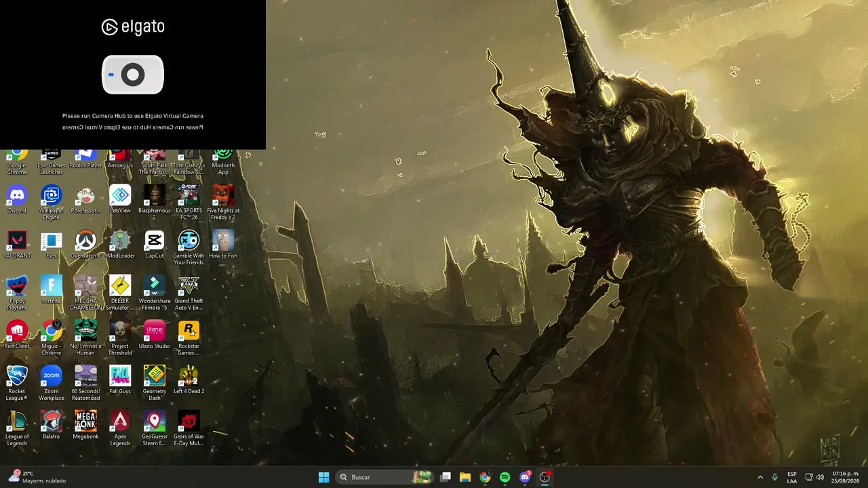This screenshot has height=488, width=868.
Task: Select the LetsView desktop icon
Action: point(120,199)
